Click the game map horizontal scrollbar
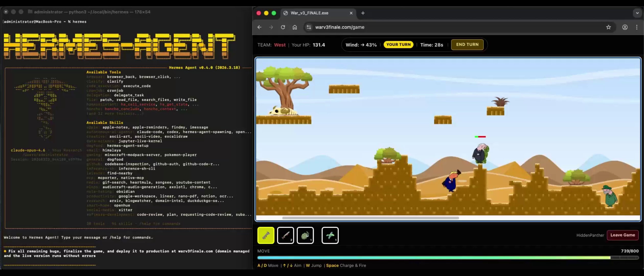This screenshot has height=276, width=644. [371, 218]
